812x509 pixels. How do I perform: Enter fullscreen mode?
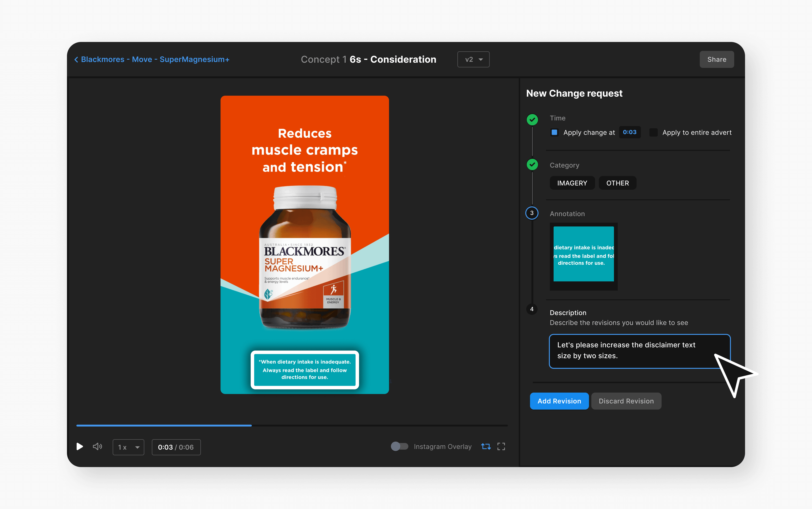pos(501,447)
